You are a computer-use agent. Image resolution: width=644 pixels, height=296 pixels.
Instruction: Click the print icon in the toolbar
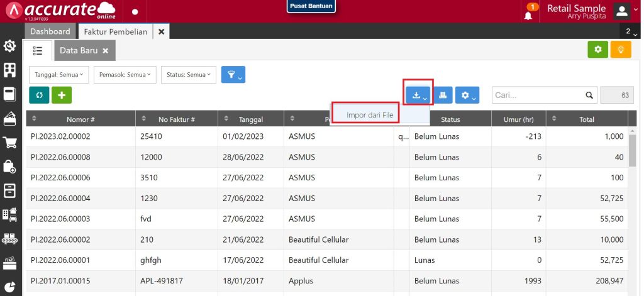(443, 95)
